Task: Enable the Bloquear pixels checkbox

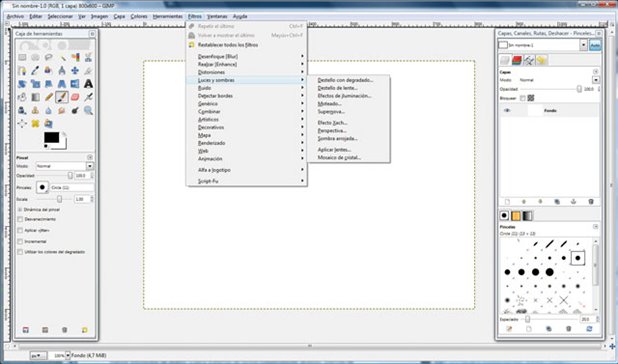Action: (x=523, y=98)
